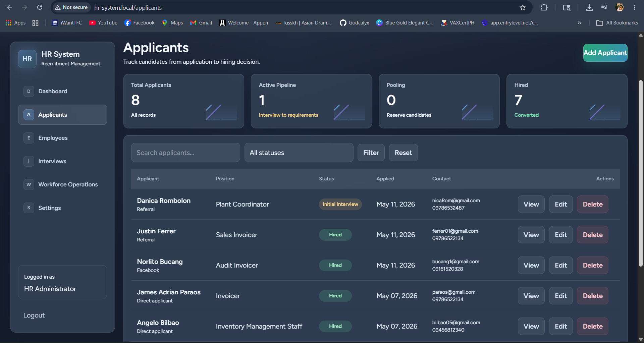Open the Blue Gold Elegant bookmark
The image size is (644, 343).
(405, 23)
